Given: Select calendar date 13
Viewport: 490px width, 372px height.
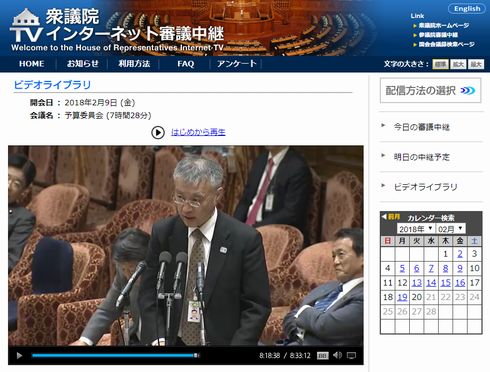Looking at the screenshot, I should point(417,283).
